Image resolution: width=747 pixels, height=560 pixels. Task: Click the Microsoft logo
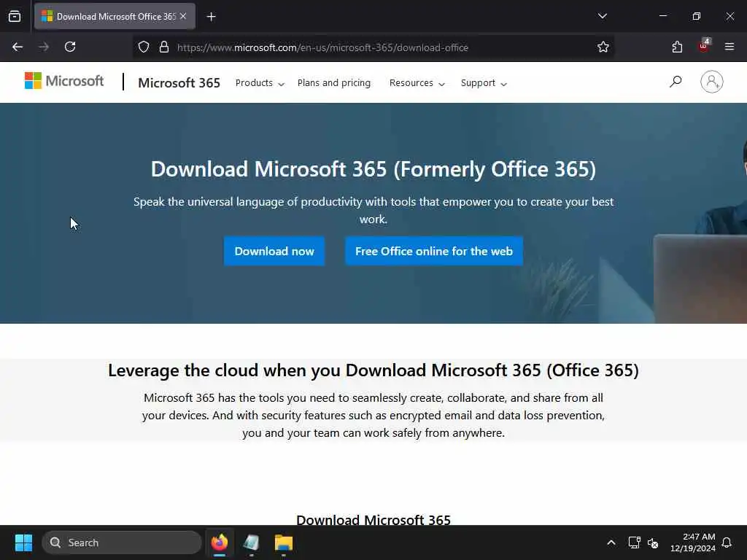(x=64, y=81)
